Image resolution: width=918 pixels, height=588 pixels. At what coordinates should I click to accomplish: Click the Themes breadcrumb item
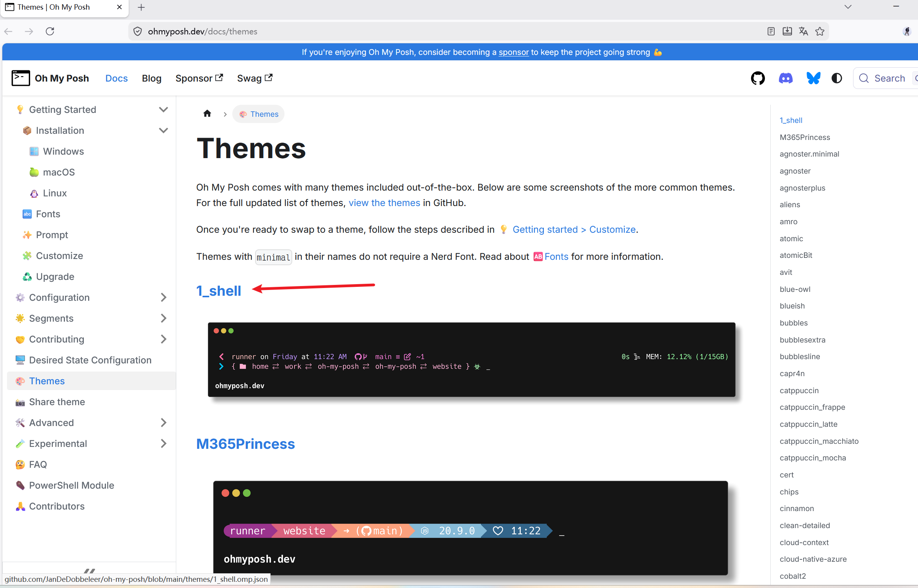tap(259, 114)
